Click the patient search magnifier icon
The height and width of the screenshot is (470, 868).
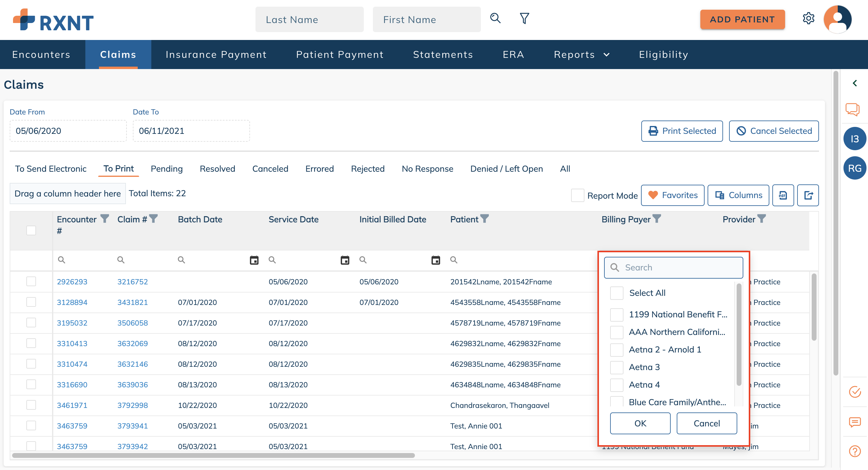tap(495, 18)
